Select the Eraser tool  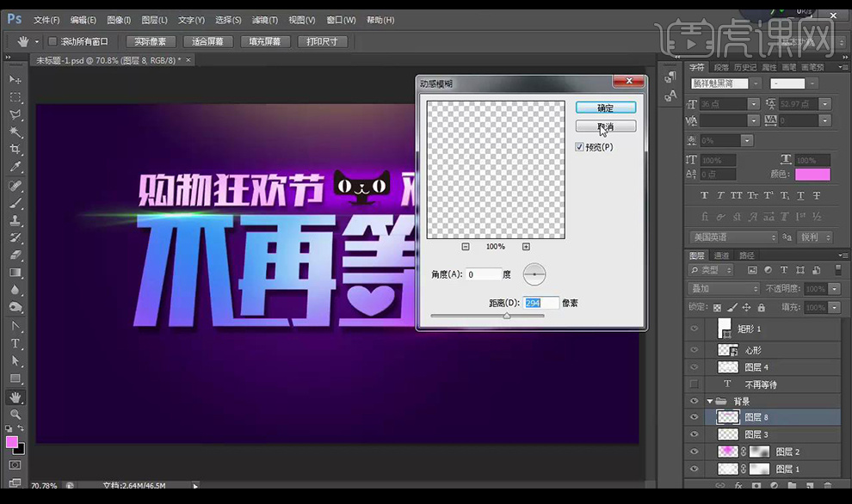click(x=15, y=255)
